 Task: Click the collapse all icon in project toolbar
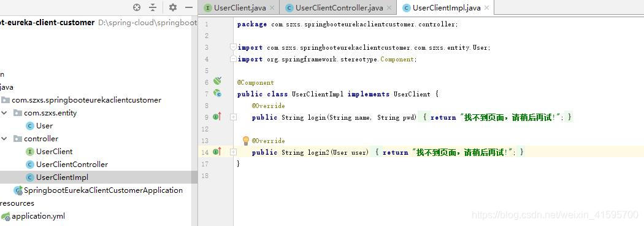pos(153,7)
